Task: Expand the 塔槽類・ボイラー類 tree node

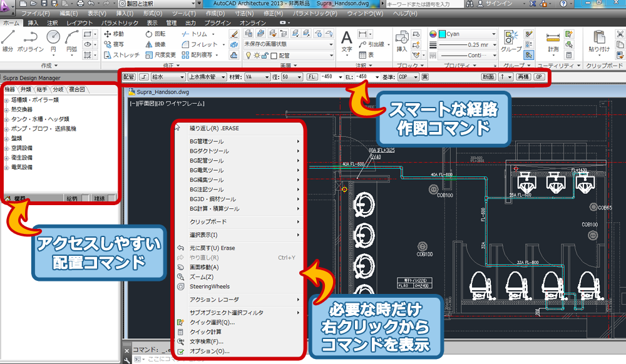Action: coord(6,100)
